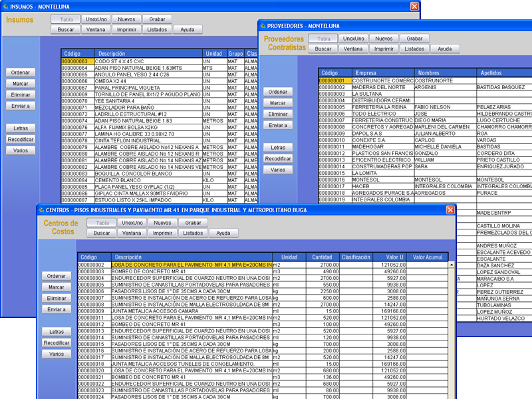Click Eliminar in Insumos sidebar
This screenshot has height=399, width=532.
pyautogui.click(x=21, y=95)
